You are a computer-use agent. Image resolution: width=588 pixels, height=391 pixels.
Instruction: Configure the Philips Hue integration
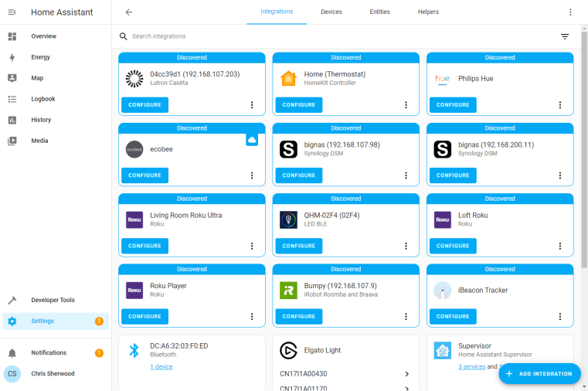(x=453, y=105)
